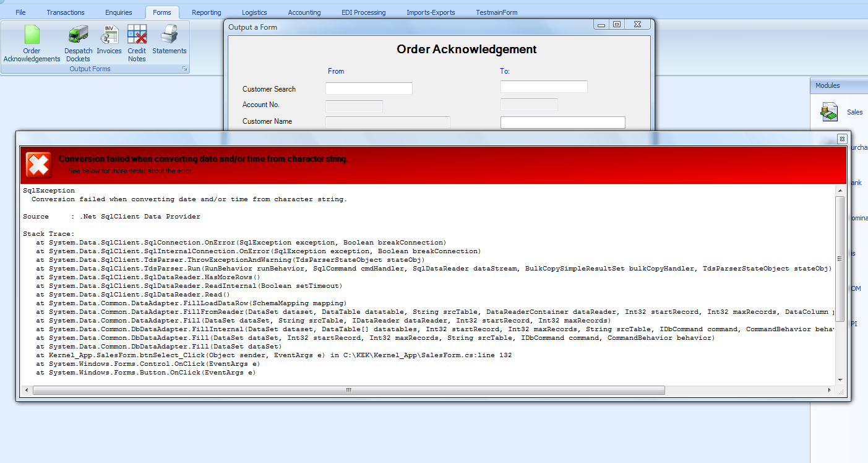Select the EDI Processing tab
Screen dimensions: 868x463
point(363,12)
